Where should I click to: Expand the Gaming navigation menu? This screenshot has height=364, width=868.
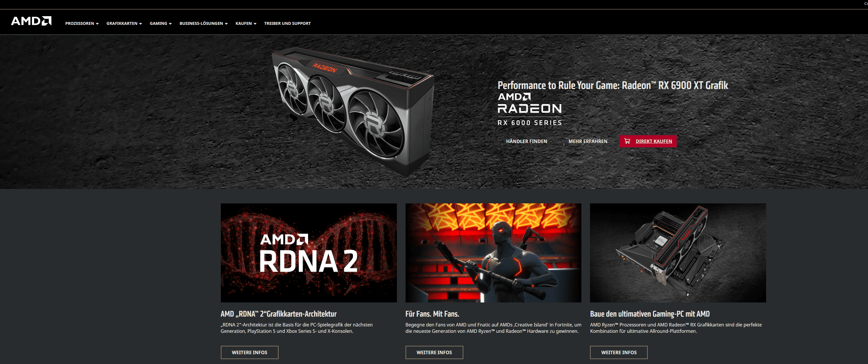click(x=161, y=23)
